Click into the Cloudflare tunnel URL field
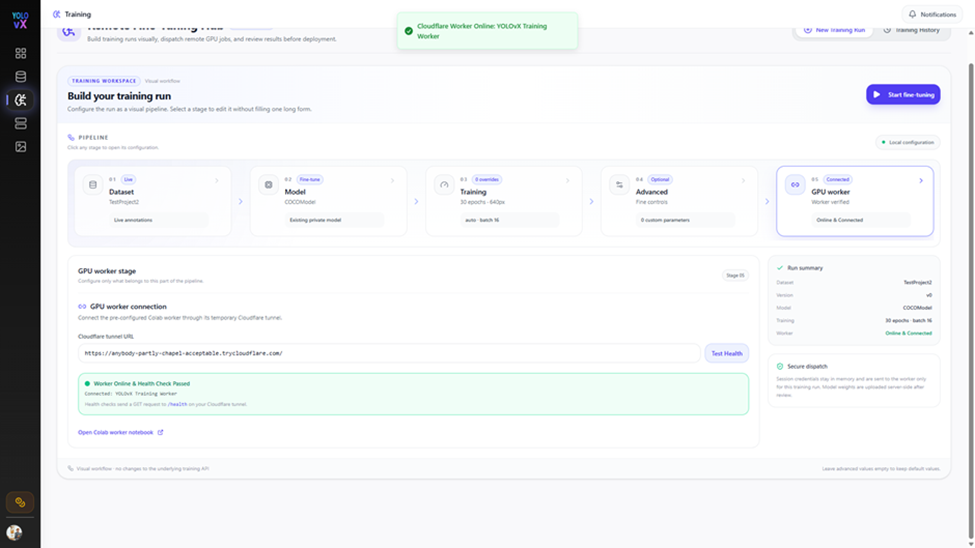 tap(389, 353)
